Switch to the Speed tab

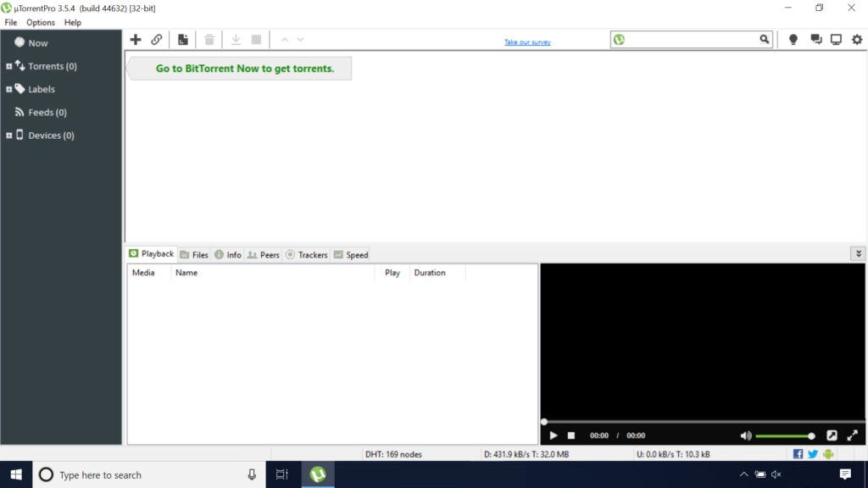tap(351, 254)
